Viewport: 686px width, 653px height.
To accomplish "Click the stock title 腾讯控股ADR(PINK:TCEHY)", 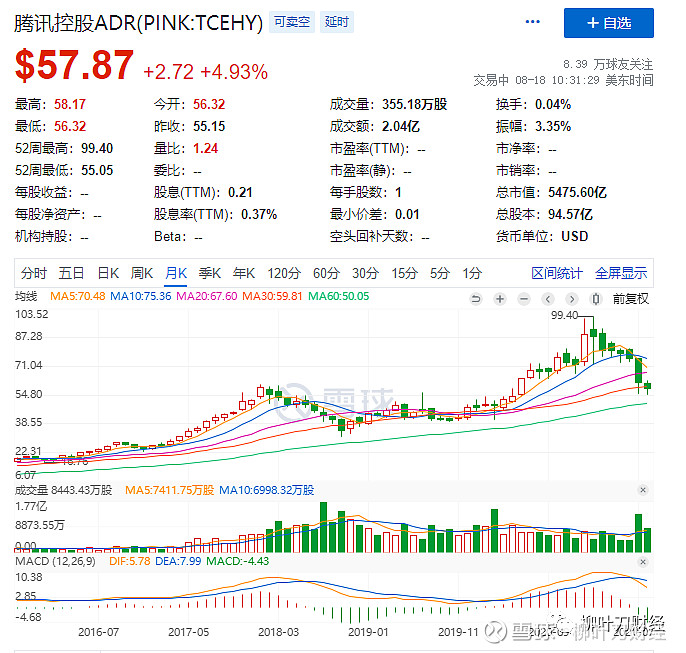I will pyautogui.click(x=138, y=23).
